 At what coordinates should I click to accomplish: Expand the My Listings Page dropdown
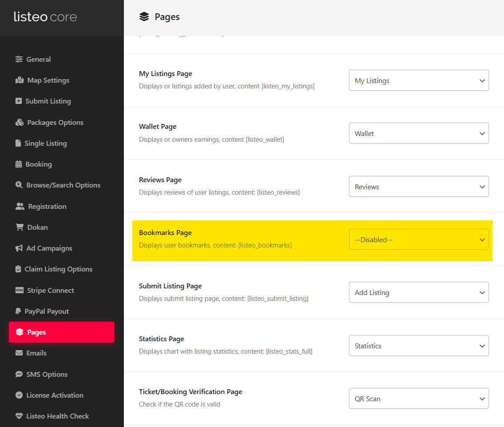(418, 80)
